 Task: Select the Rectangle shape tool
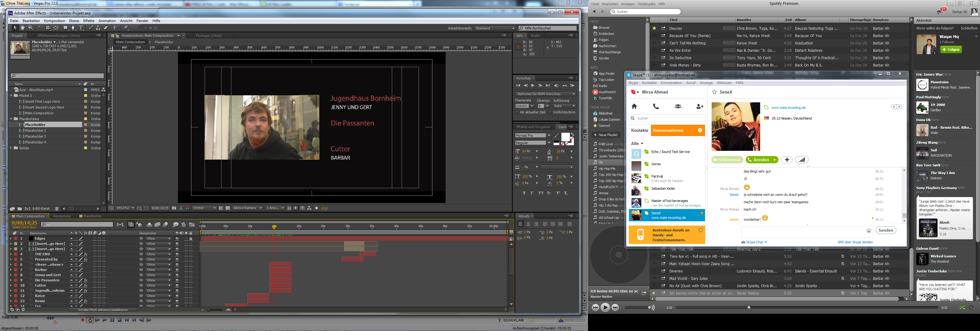66,28
